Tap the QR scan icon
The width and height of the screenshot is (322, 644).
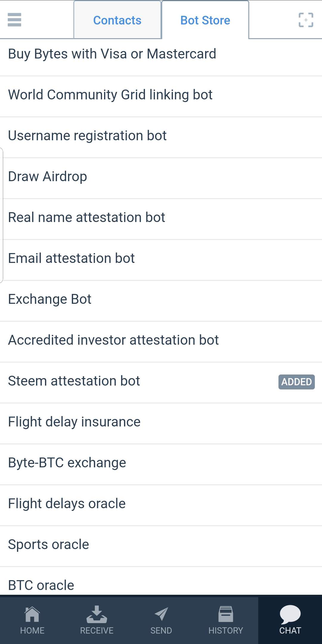click(x=306, y=20)
